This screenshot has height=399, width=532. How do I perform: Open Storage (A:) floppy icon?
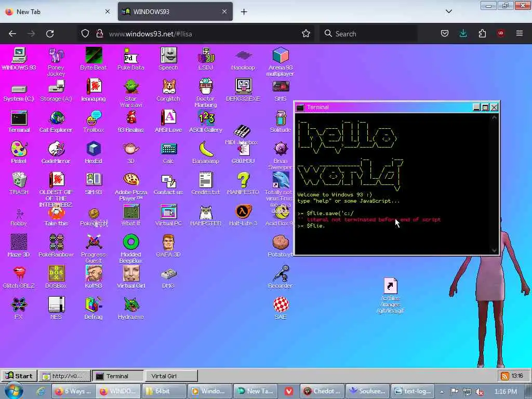click(56, 91)
